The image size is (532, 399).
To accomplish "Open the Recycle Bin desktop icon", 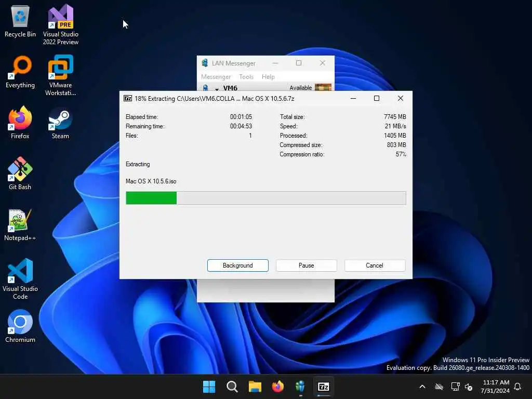I will (x=20, y=21).
